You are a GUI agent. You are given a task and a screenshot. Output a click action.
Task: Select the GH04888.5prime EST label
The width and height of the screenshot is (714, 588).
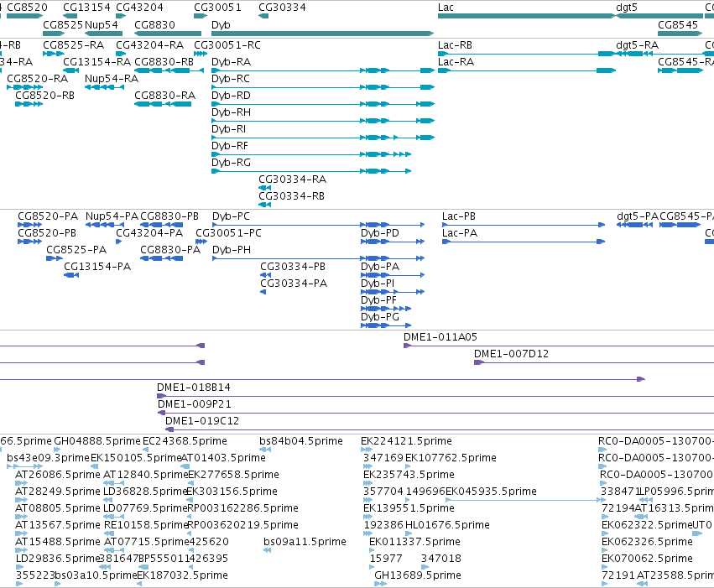pyautogui.click(x=97, y=441)
